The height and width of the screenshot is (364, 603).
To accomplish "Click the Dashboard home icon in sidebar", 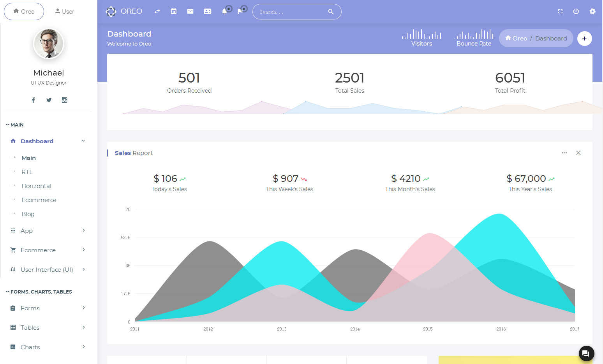I will pos(13,141).
